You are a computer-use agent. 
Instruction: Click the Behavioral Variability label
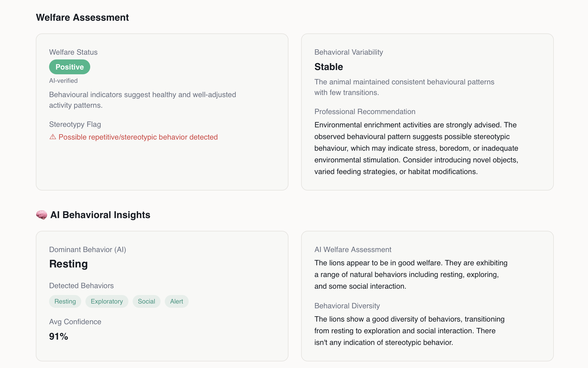348,52
